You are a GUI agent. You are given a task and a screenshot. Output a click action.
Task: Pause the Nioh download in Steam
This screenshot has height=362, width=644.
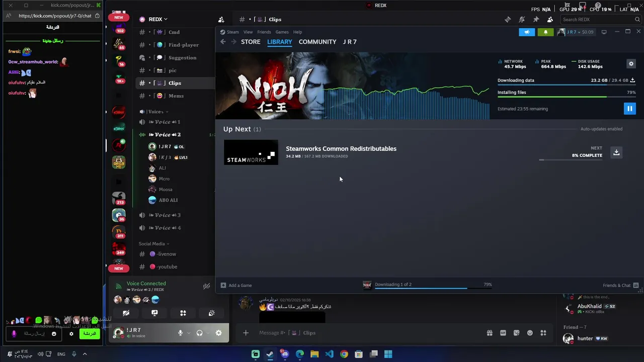point(629,109)
